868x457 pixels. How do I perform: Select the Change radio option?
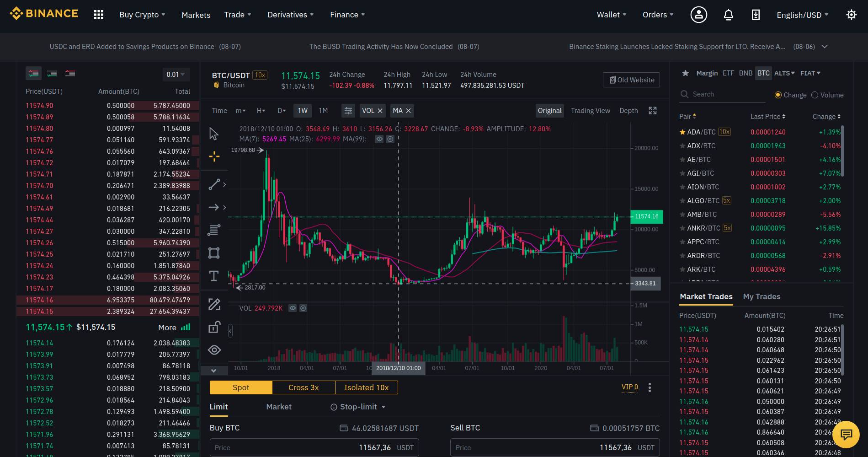[x=778, y=95]
